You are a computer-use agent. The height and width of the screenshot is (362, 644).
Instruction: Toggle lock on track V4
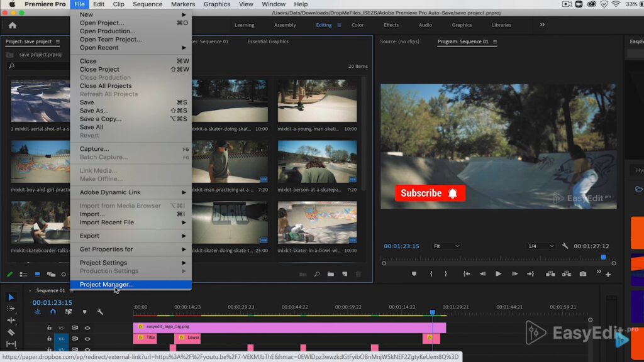pyautogui.click(x=49, y=339)
